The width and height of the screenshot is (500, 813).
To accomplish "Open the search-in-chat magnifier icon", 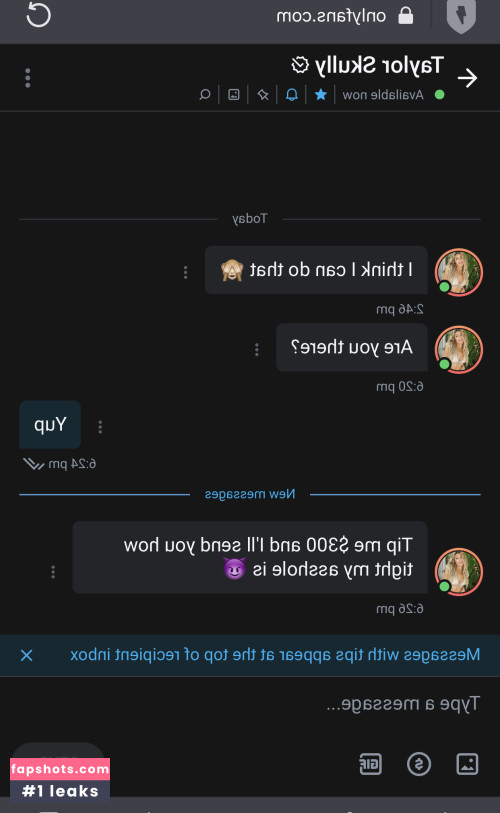I will [x=205, y=94].
